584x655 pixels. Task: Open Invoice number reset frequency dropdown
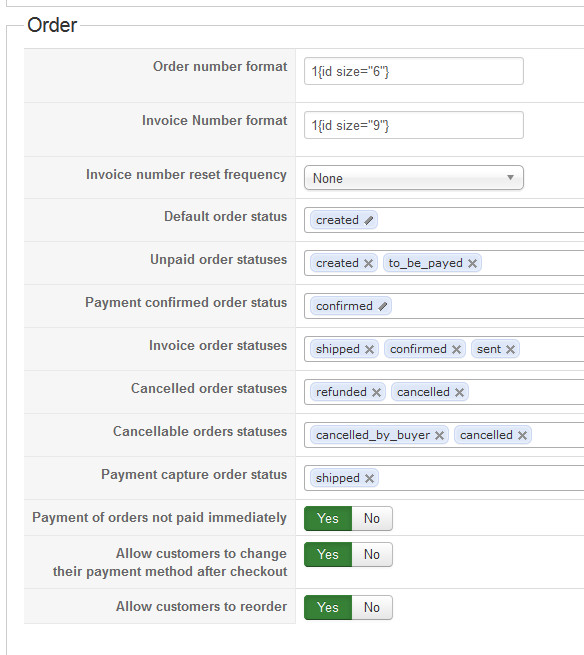point(414,178)
